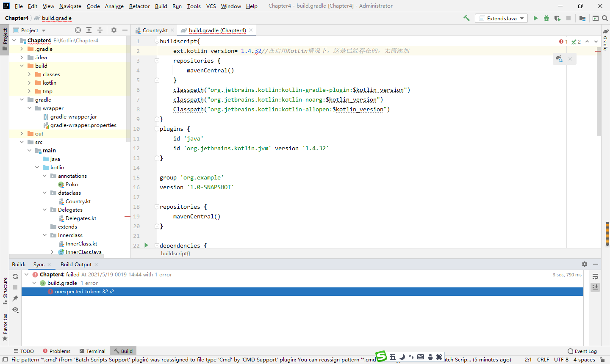Fold the buildscript block at line 1
The width and height of the screenshot is (610, 364).
click(157, 41)
